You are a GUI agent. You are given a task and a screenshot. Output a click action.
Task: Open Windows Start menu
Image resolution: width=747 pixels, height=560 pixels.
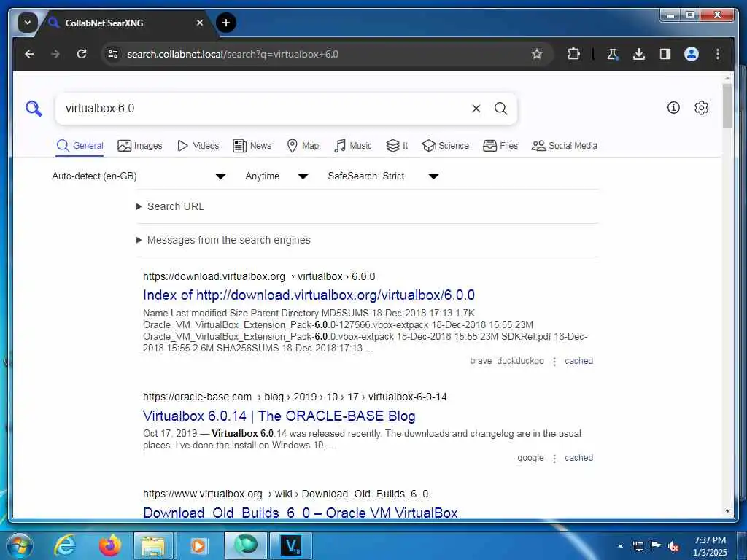[19, 545]
